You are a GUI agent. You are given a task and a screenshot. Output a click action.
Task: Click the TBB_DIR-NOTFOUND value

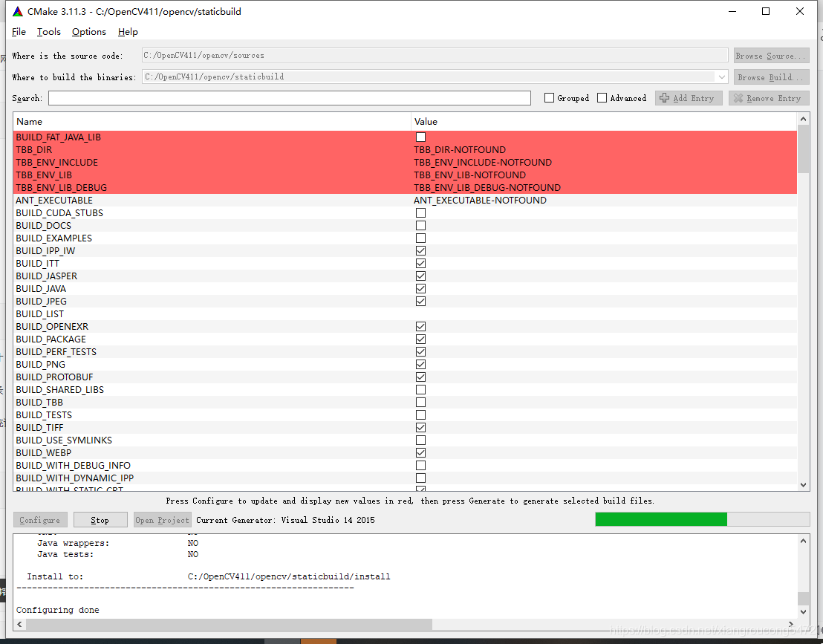click(x=460, y=149)
